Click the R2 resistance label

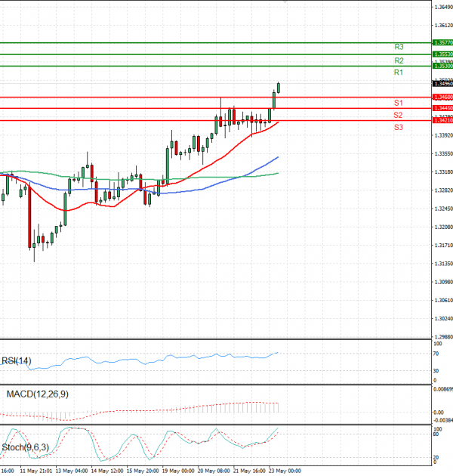tap(399, 60)
